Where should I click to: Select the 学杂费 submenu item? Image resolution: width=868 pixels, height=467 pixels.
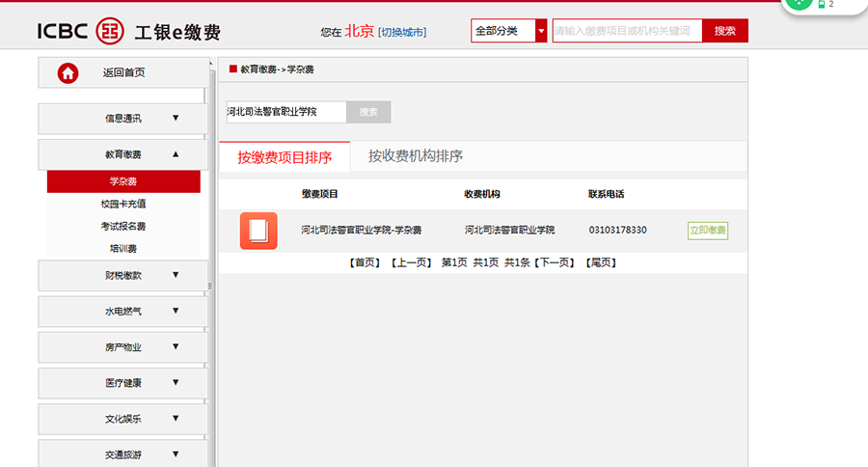coord(123,181)
